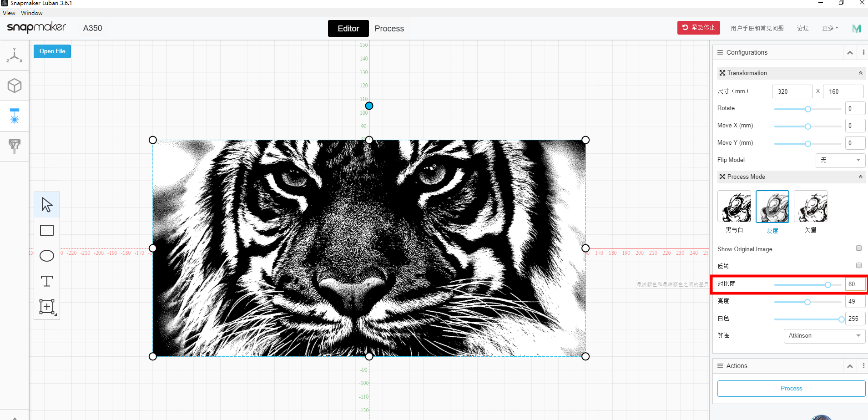Pick the rectangle shape tool

point(47,230)
